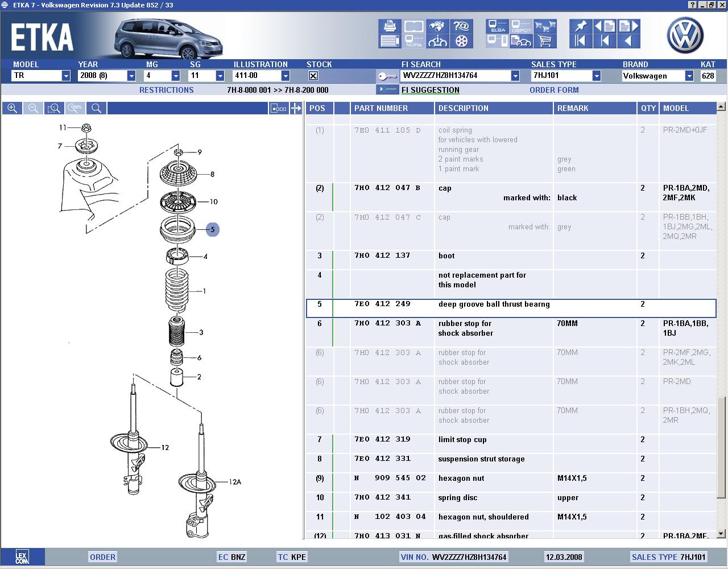Image resolution: width=728 pixels, height=569 pixels.
Task: Select part '7H0 412 047 B' cap
Action: pos(387,188)
